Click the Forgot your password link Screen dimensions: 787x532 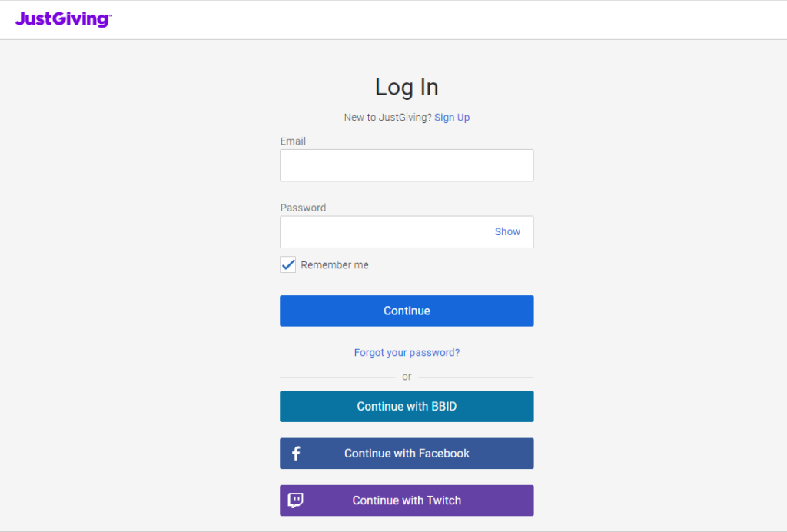pos(407,353)
